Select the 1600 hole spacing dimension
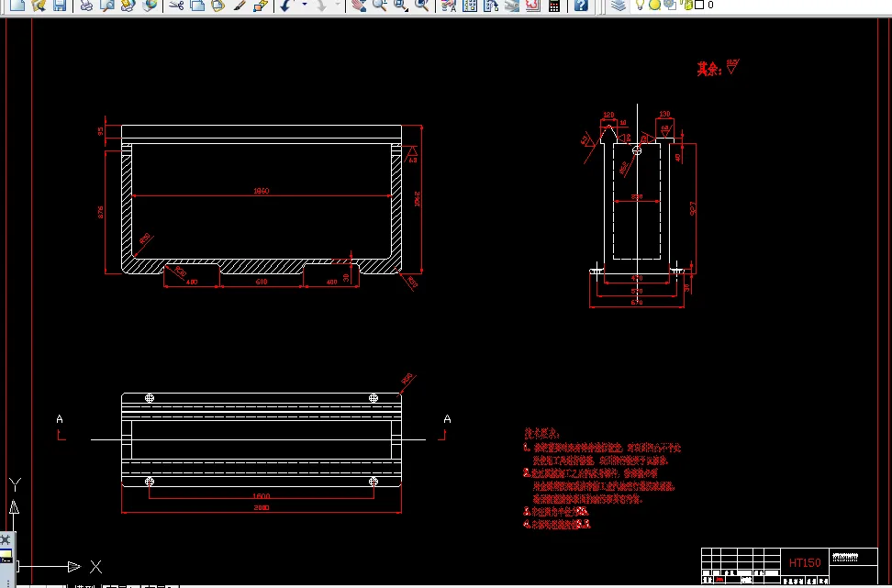892x588 pixels. click(x=262, y=496)
